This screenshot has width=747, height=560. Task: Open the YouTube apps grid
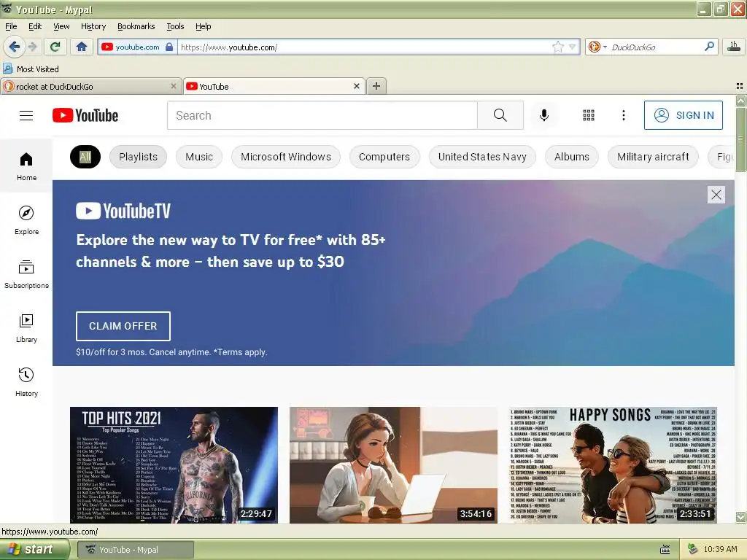(589, 115)
